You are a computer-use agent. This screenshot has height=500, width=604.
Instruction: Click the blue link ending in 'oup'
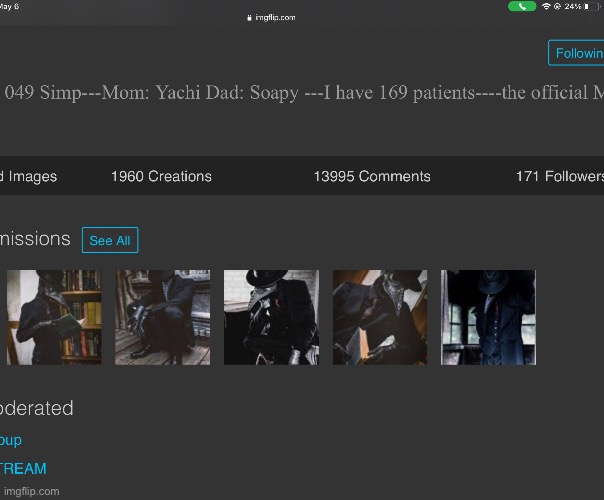coord(11,440)
